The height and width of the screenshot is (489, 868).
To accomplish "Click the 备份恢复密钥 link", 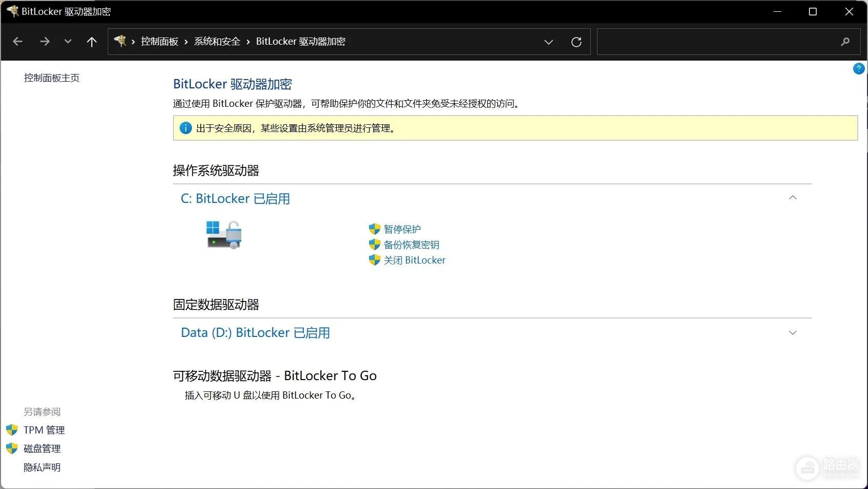I will coord(412,244).
